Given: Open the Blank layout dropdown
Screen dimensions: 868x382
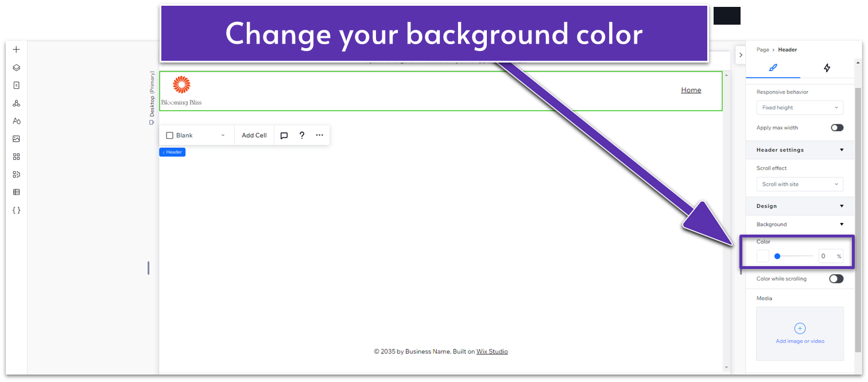Looking at the screenshot, I should coord(196,135).
